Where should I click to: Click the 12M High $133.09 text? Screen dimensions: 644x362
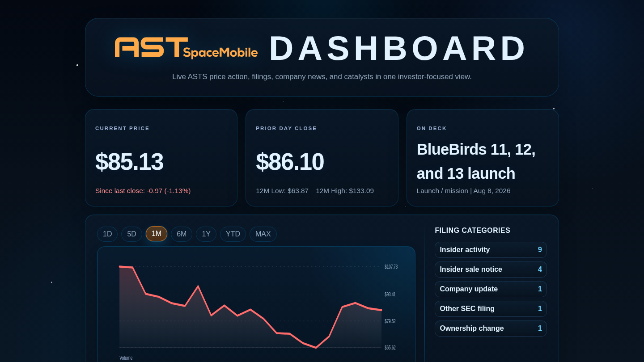tap(345, 191)
